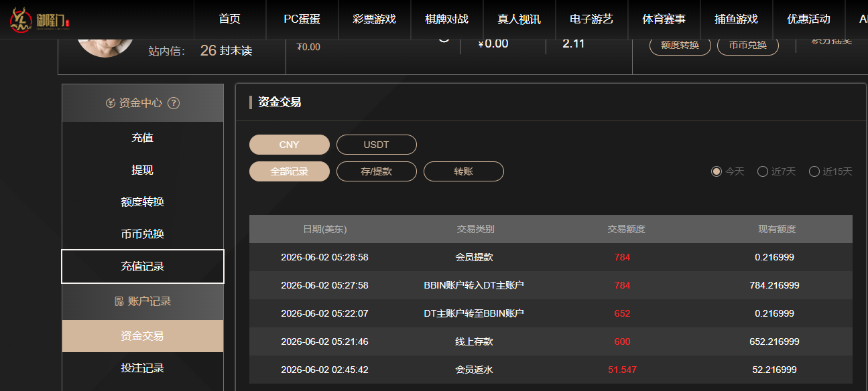Open 投注记录 in the sidebar

(x=143, y=368)
